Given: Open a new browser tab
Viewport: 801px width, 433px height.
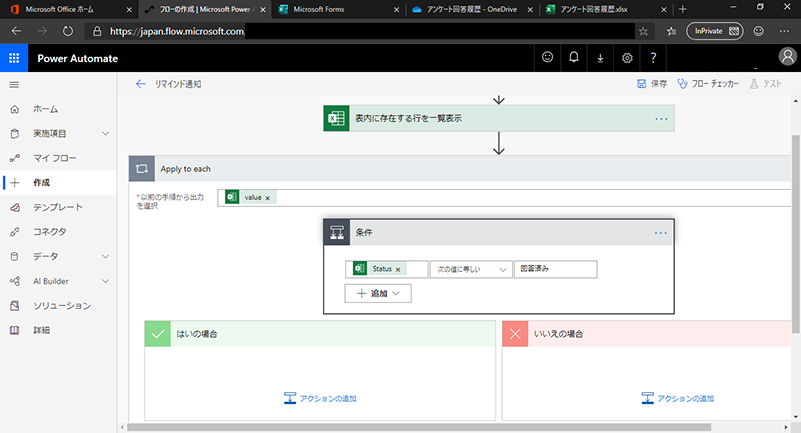Looking at the screenshot, I should tap(682, 9).
